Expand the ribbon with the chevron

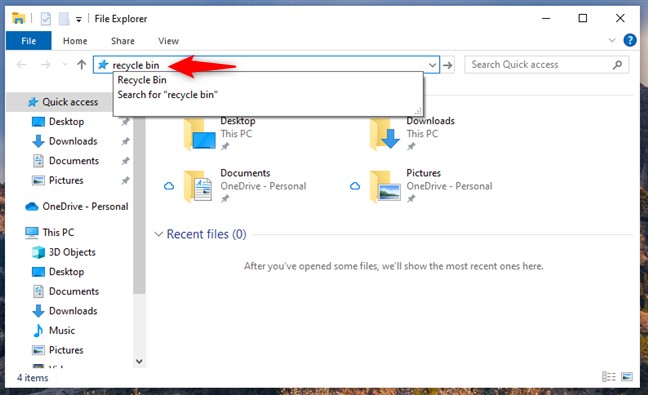[612, 40]
